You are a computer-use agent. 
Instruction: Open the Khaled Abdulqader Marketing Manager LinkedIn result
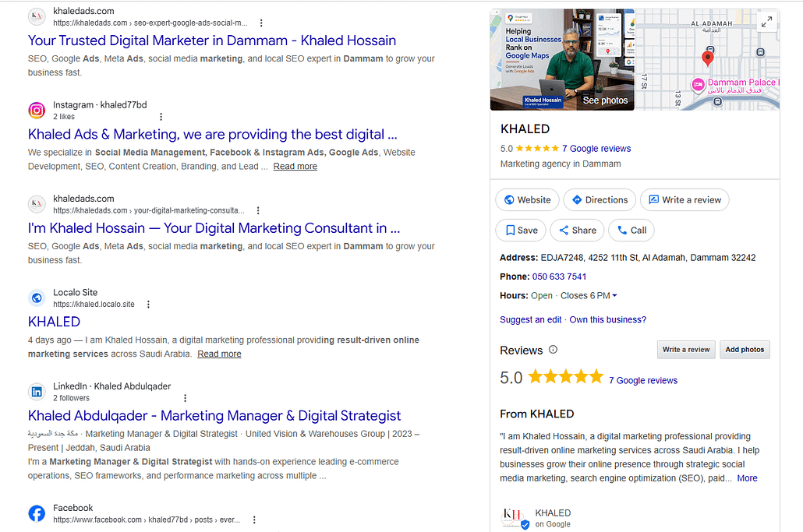[x=214, y=416]
